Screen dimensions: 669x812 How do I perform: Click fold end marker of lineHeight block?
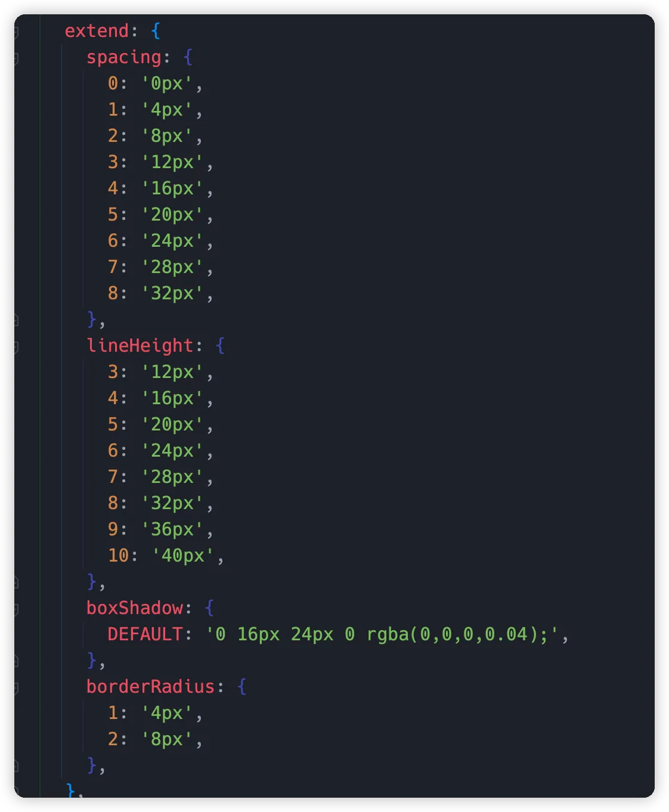[x=16, y=582]
